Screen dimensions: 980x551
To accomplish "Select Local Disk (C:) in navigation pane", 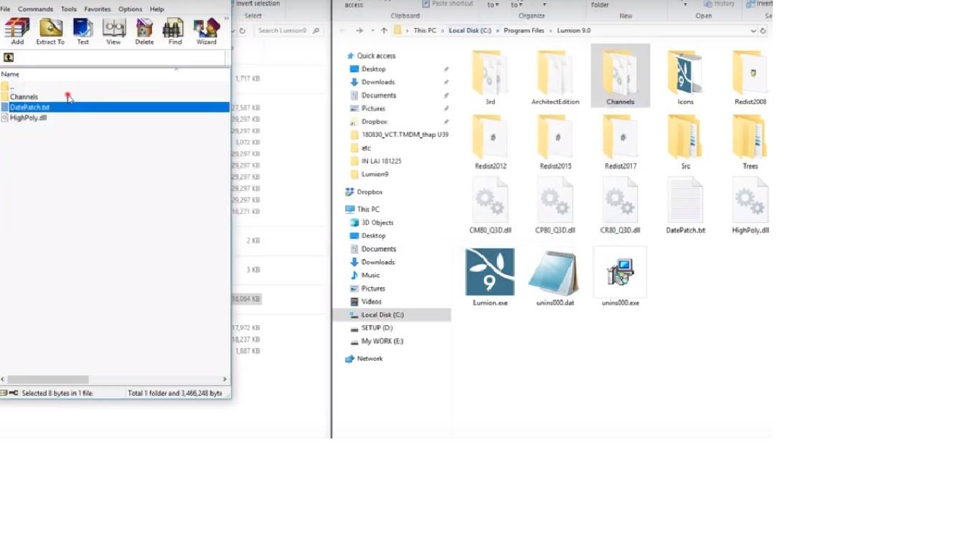I will 382,315.
